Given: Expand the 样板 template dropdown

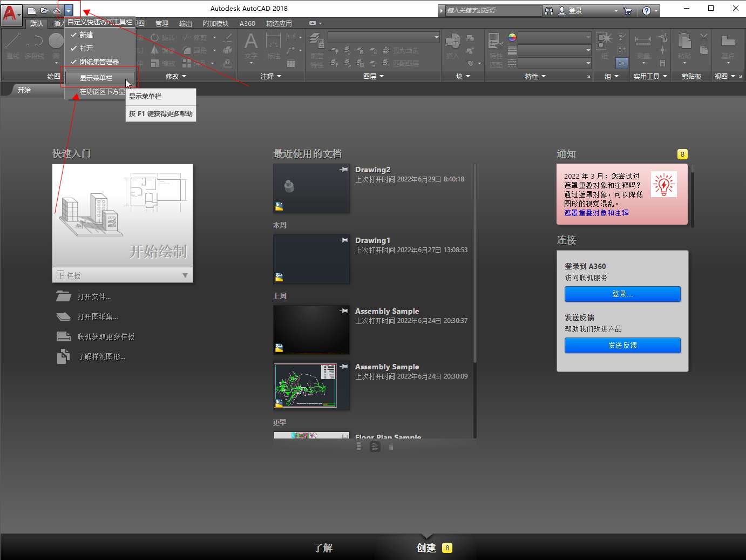Looking at the screenshot, I should coord(185,275).
